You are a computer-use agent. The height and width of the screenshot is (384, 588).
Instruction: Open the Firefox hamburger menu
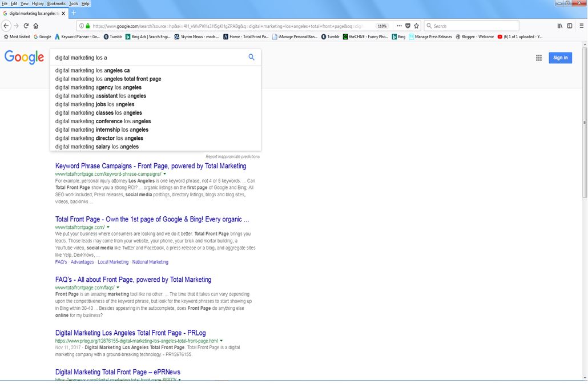582,26
